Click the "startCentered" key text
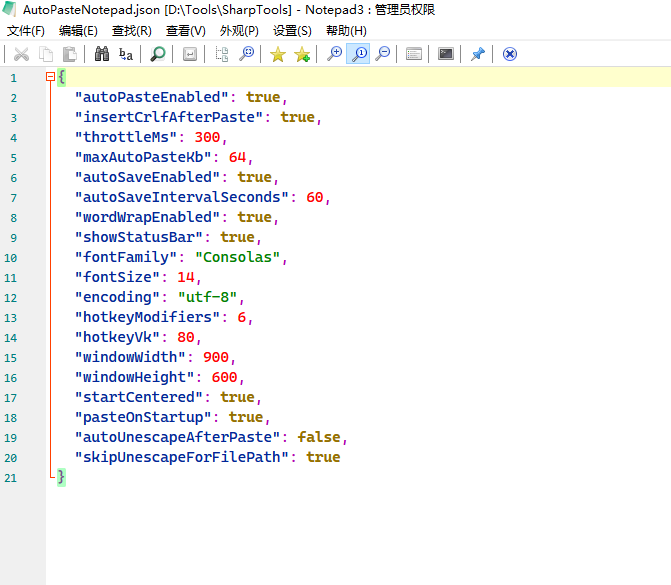The image size is (671, 585). click(x=139, y=398)
